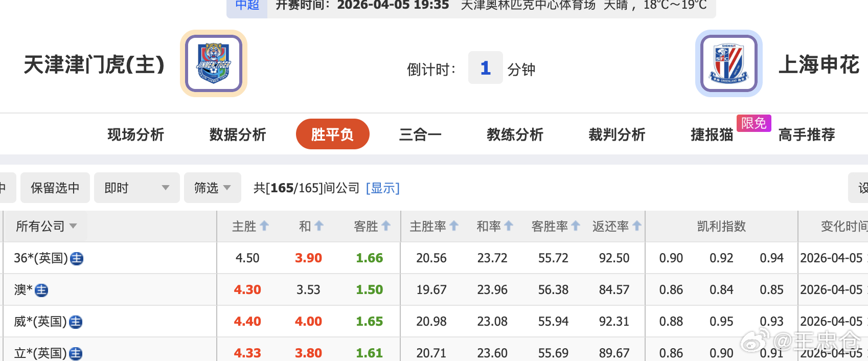This screenshot has height=361, width=868.
Task: Click the 变化时间 column header
Action: coord(844,226)
